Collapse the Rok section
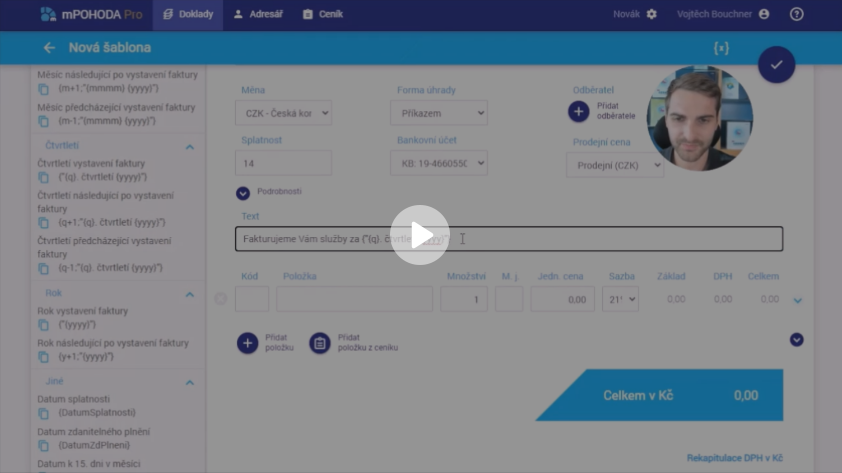 tap(189, 295)
